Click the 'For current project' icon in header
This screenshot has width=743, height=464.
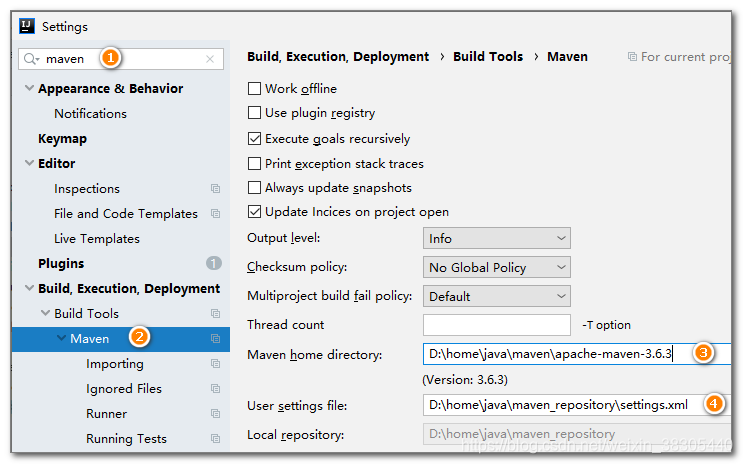(632, 57)
